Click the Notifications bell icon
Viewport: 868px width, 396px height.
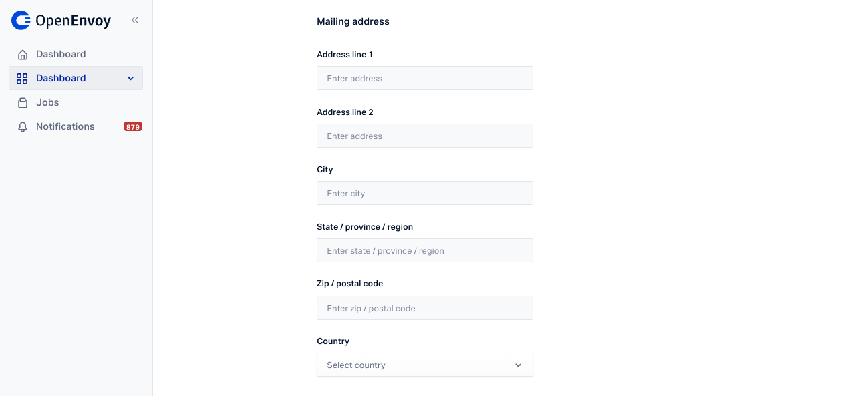click(x=23, y=127)
